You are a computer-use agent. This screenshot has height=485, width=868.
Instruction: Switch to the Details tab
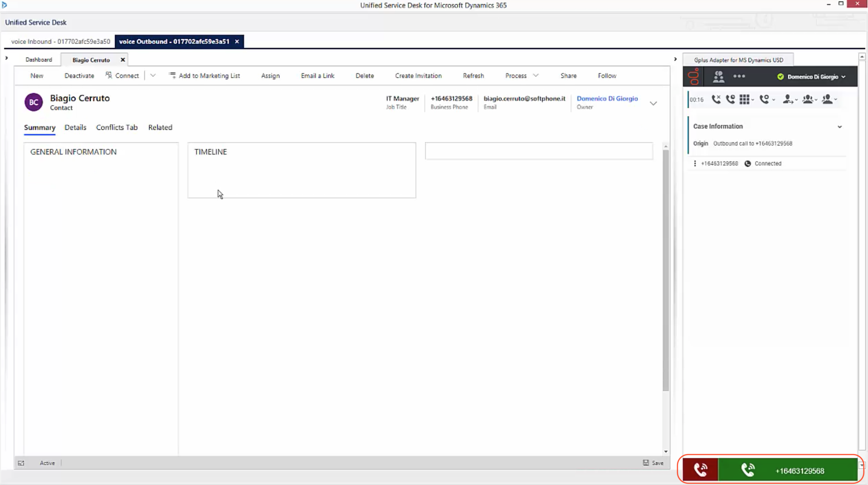coord(75,128)
